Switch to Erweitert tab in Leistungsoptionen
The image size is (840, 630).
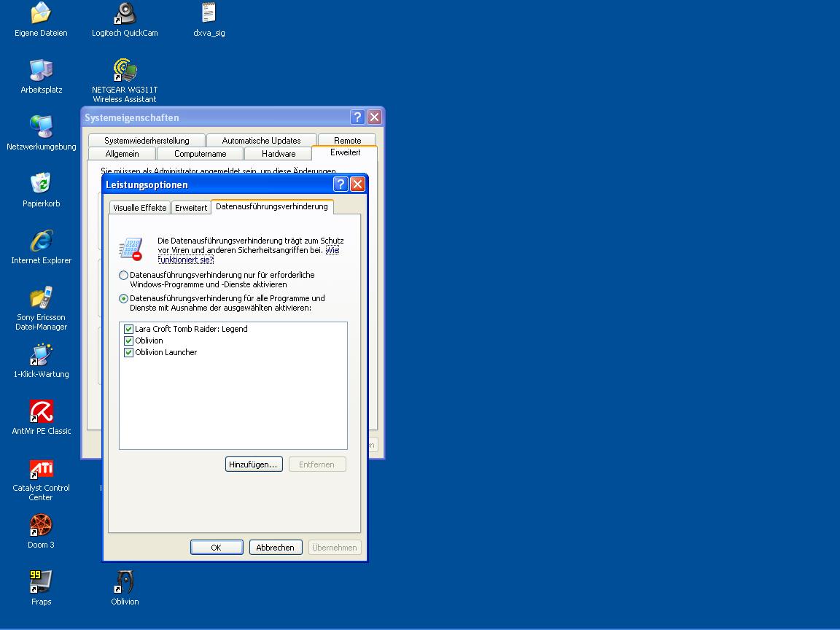[x=191, y=208]
